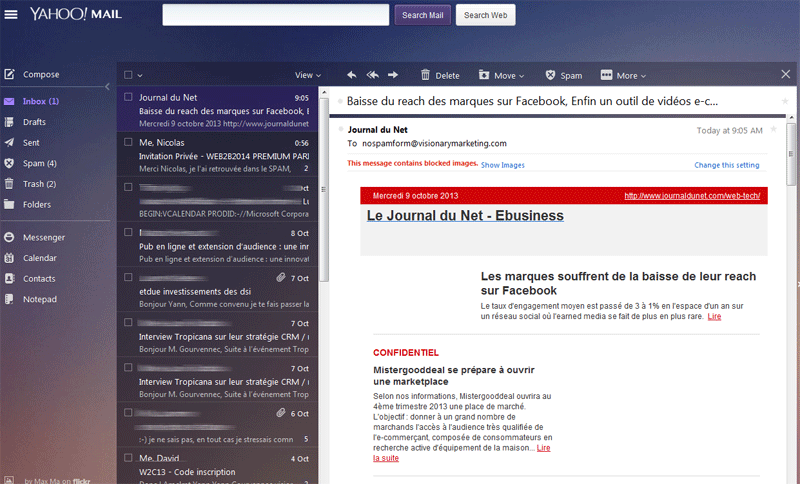Open the hamburger menu icon
Screen dimensions: 800x484
(x=11, y=14)
